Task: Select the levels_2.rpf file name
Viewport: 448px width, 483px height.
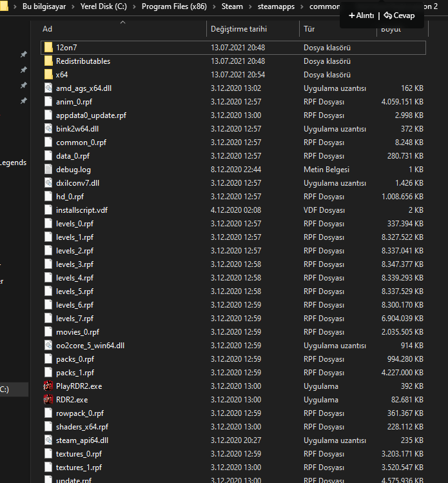Action: [75, 251]
